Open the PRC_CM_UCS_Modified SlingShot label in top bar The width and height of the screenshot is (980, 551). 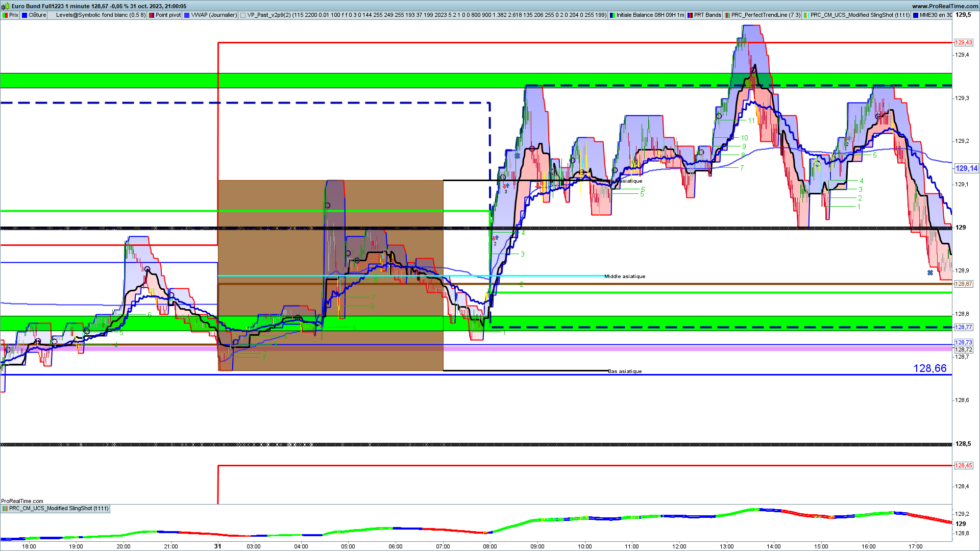pos(860,15)
